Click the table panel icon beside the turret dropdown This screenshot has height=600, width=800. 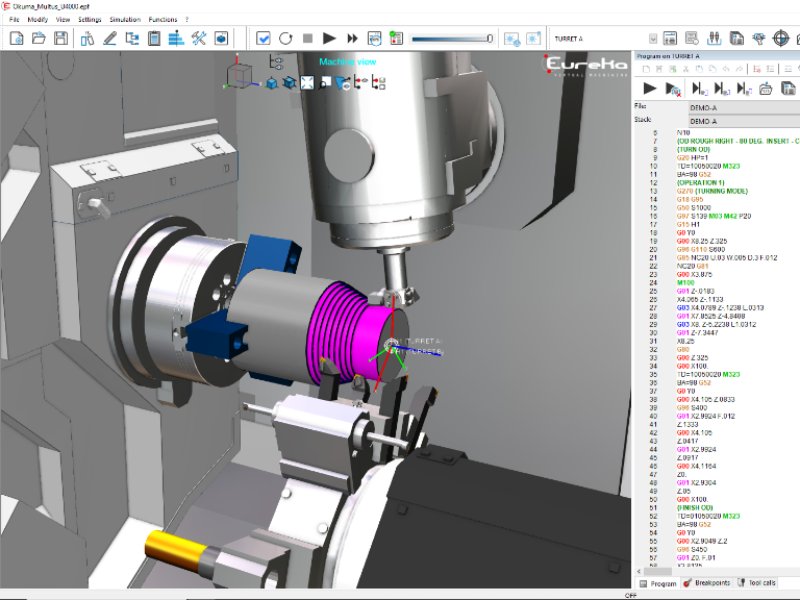point(670,38)
